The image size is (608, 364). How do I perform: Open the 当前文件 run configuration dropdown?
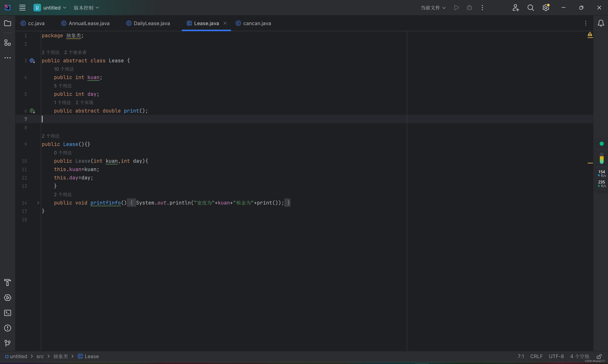point(433,8)
